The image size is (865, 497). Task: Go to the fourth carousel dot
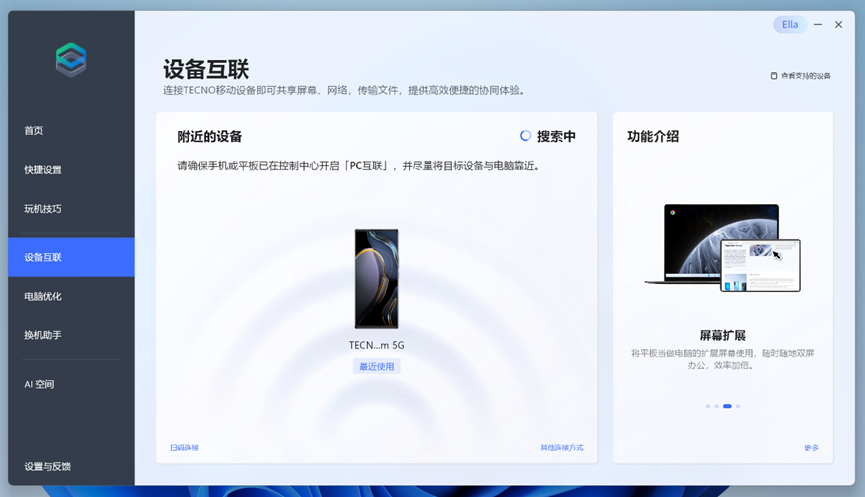point(738,406)
